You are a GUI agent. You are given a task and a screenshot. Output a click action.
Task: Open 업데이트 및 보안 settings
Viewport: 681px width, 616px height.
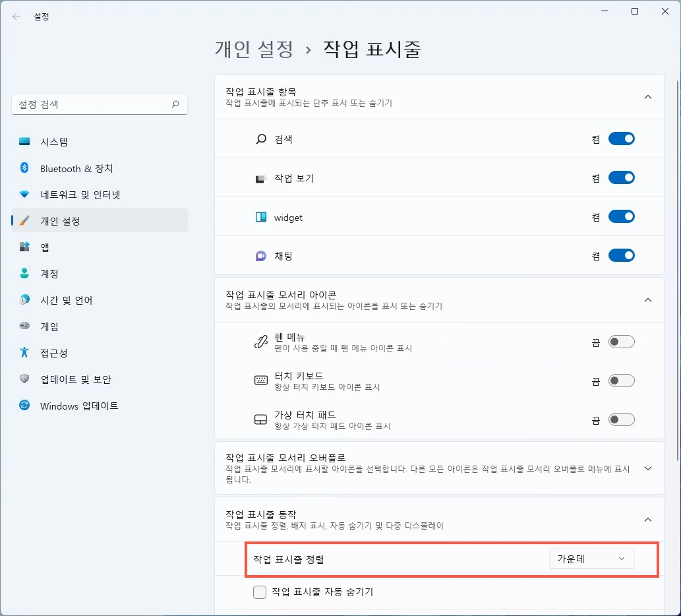pyautogui.click(x=100, y=379)
